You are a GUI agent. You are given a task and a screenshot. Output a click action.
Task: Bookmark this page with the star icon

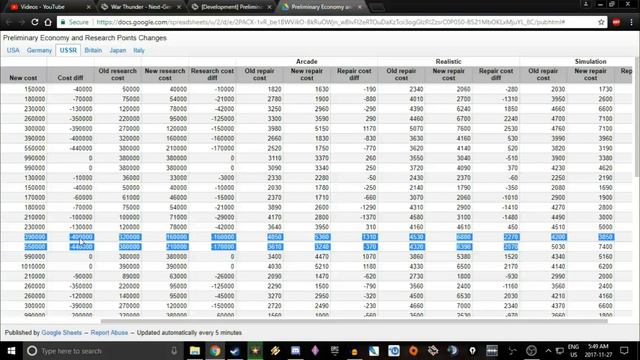coord(601,22)
